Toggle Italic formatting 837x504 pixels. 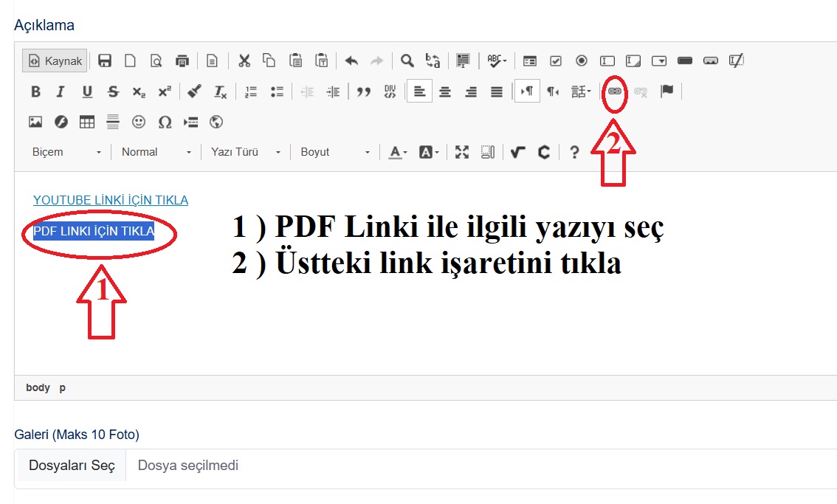coord(61,92)
